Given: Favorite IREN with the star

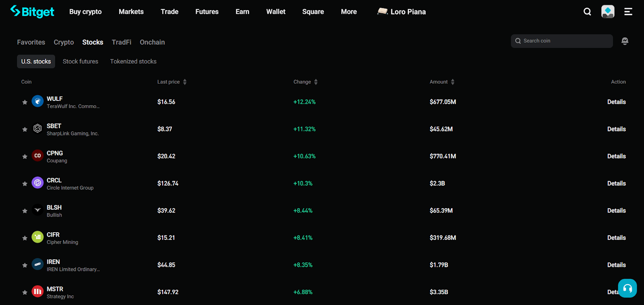Looking at the screenshot, I should point(25,265).
